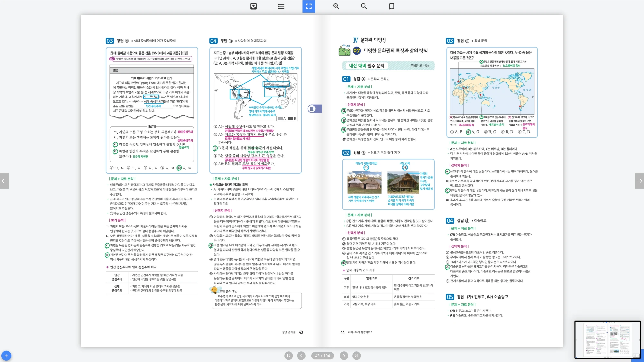Image resolution: width=644 pixels, height=362 pixels.
Task: Click the world map figure on right page
Action: click(492, 91)
